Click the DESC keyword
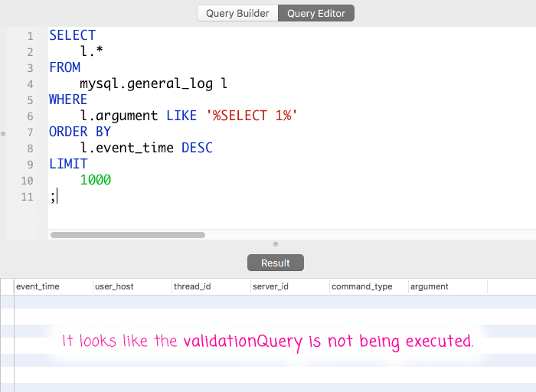Screen dimensions: 536x392 197,148
